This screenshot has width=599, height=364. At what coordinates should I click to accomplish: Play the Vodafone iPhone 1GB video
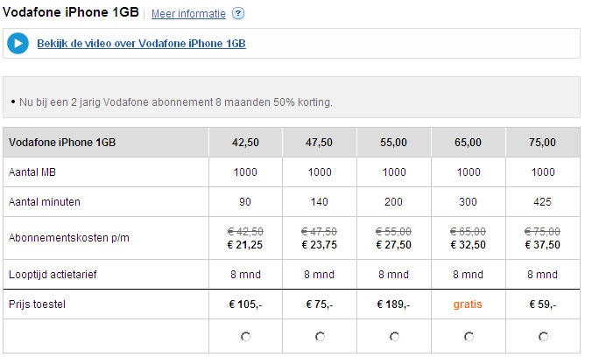click(x=18, y=44)
